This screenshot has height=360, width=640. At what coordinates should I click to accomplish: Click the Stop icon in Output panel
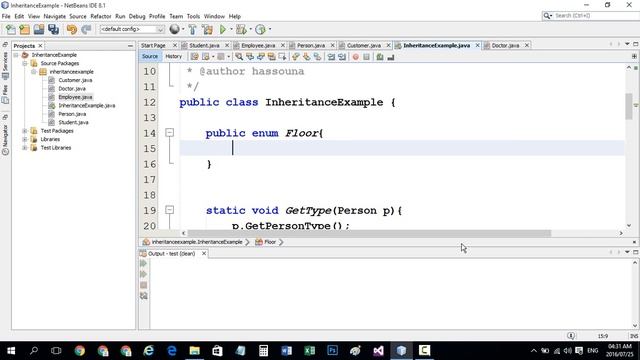[x=144, y=285]
